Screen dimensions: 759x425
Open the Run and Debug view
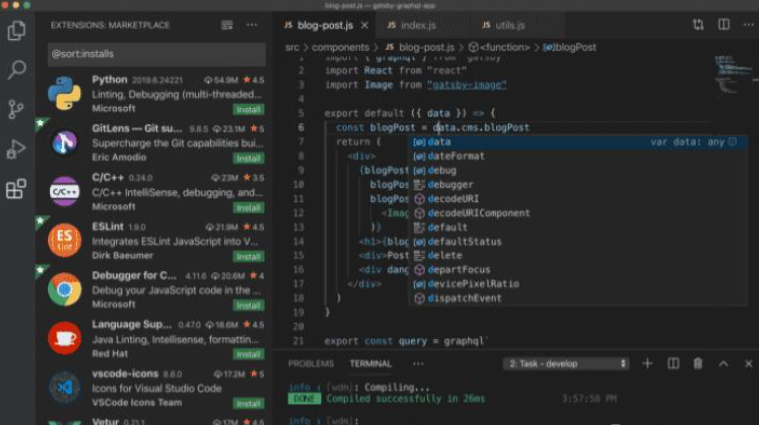pos(16,149)
